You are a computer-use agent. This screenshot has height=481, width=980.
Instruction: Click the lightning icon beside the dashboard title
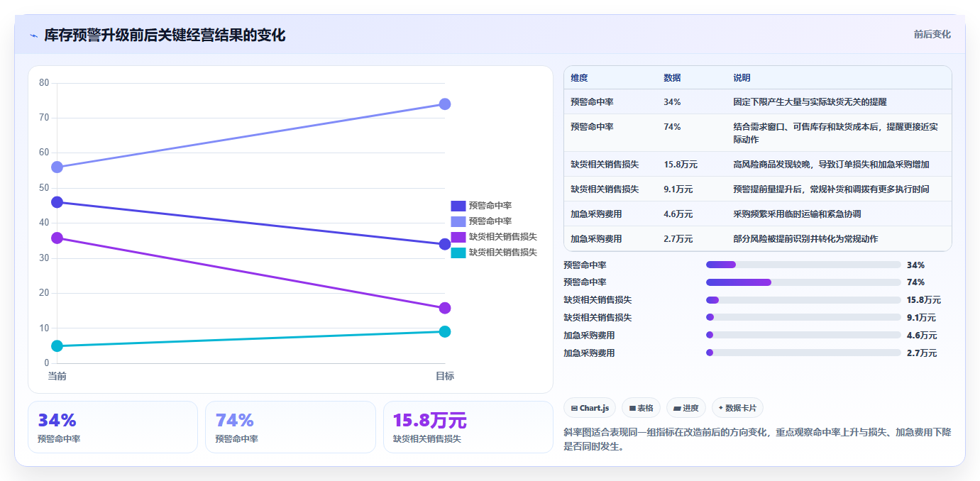coord(33,35)
